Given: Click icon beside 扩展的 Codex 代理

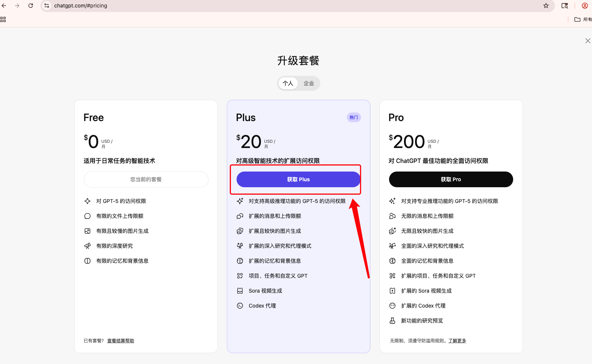Looking at the screenshot, I should coord(392,306).
